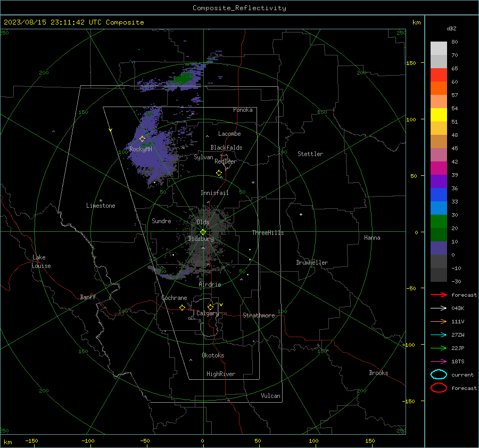
Task: Click the white plus marker near Hanna region
Action: 301,214
